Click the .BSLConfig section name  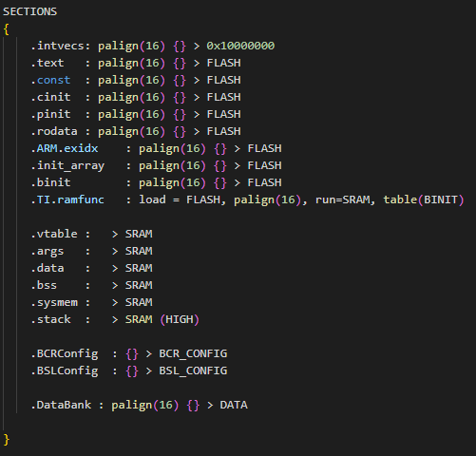tap(65, 370)
